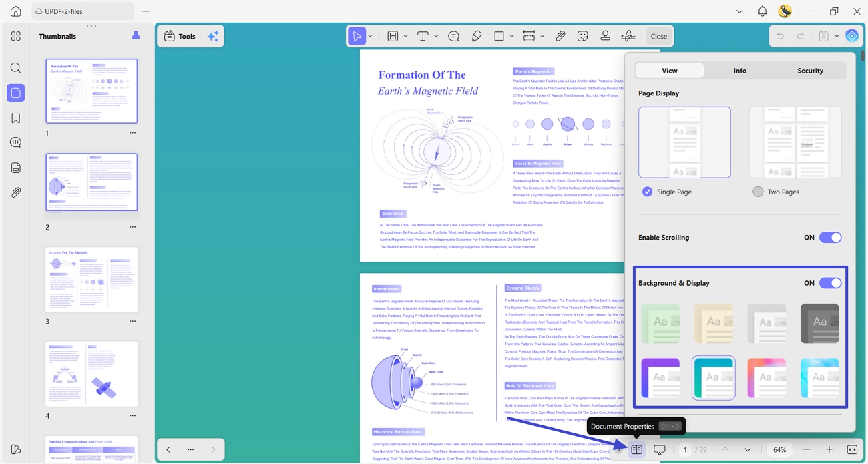Expand selection tool dropdown arrow

coord(371,36)
